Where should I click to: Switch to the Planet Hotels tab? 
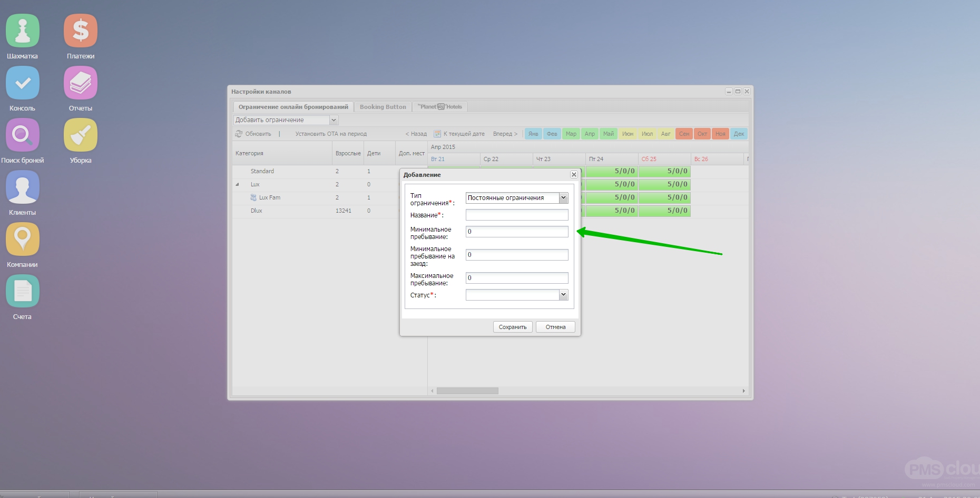pyautogui.click(x=440, y=107)
